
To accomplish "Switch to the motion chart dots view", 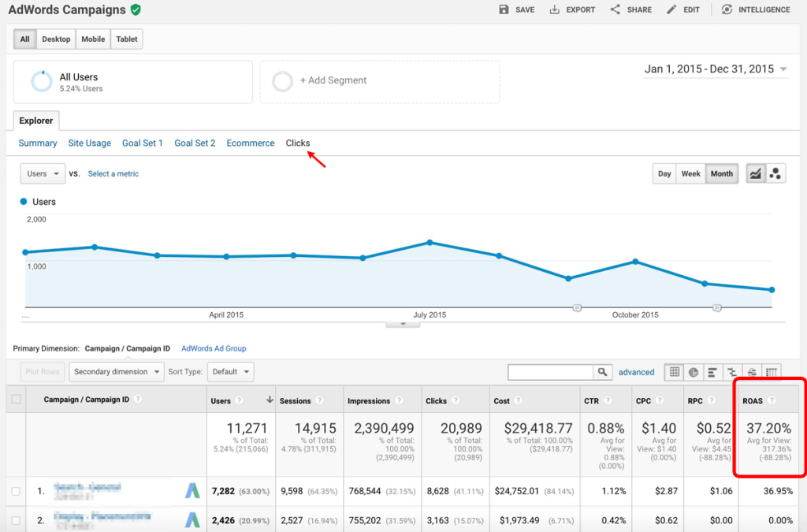I will click(x=775, y=173).
